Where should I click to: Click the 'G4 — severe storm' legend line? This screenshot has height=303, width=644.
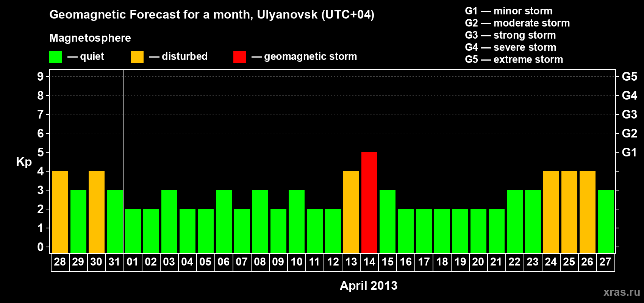tap(511, 47)
